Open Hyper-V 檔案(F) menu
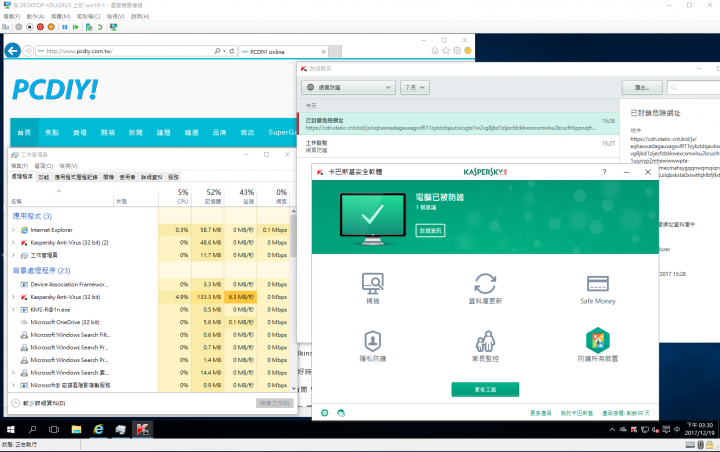The height and width of the screenshot is (452, 720). [12, 16]
